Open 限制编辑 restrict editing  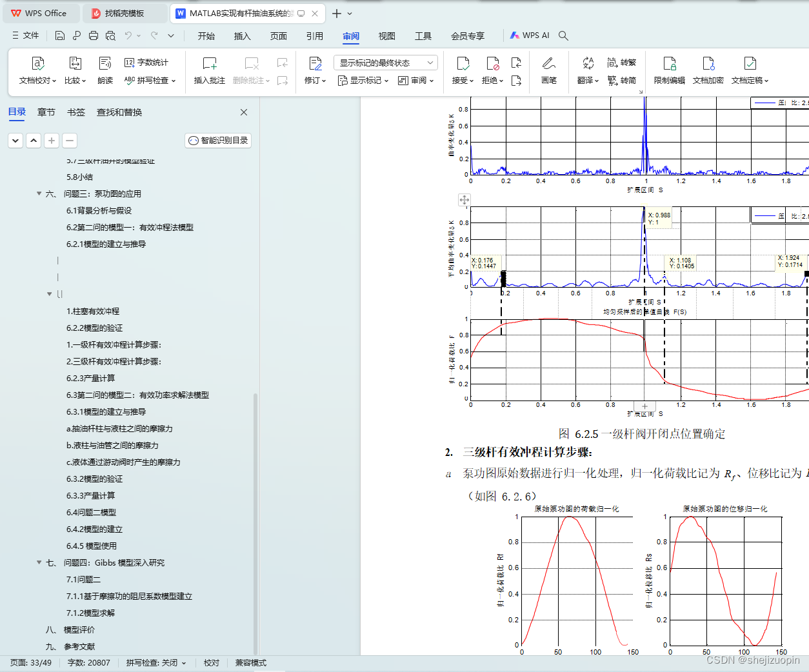tap(670, 70)
